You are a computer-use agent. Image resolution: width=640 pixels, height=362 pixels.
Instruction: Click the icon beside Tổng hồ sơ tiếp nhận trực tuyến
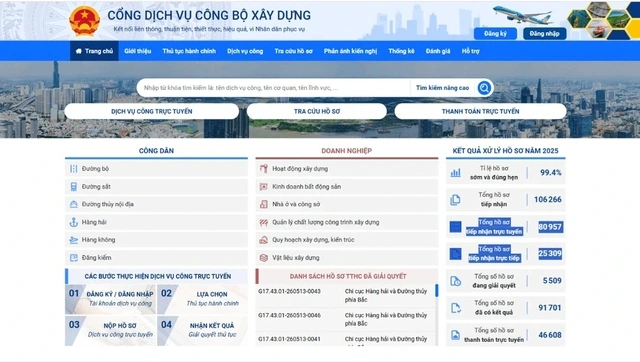tap(455, 227)
